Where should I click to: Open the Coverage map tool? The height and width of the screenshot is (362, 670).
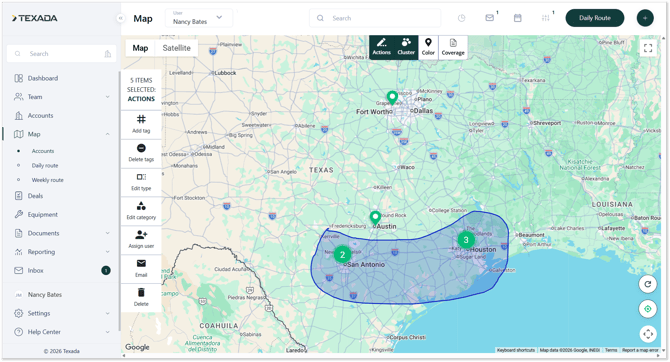(x=453, y=47)
